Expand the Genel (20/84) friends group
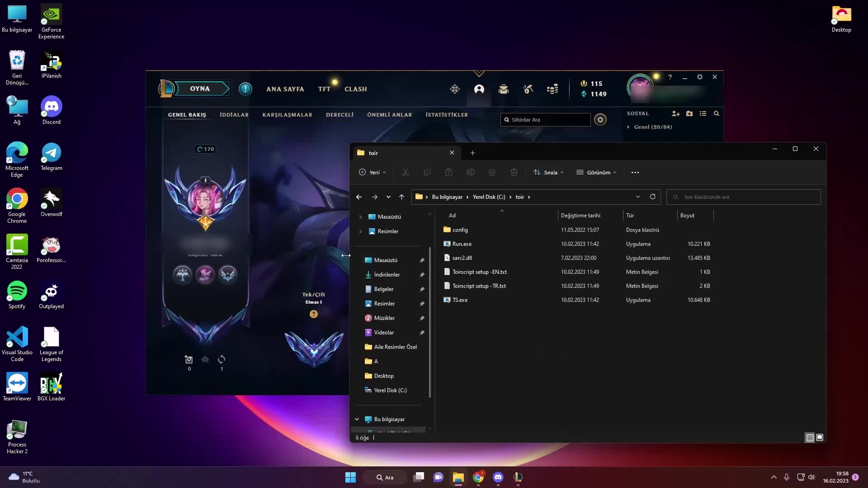The width and height of the screenshot is (868, 488). coord(628,127)
